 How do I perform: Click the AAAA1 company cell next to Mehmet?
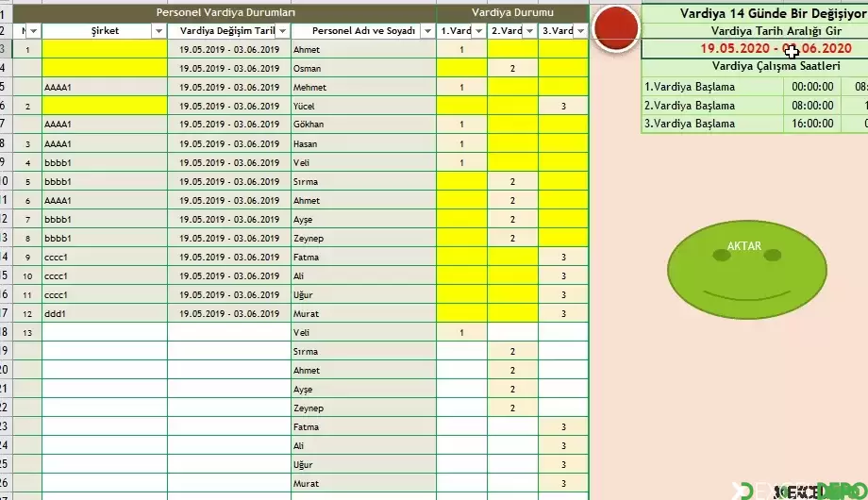[x=105, y=88]
